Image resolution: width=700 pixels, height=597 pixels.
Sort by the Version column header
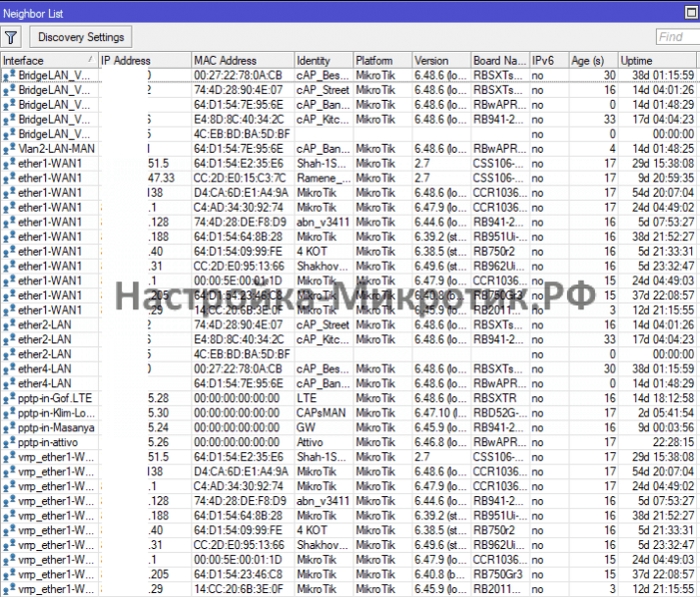pyautogui.click(x=441, y=60)
